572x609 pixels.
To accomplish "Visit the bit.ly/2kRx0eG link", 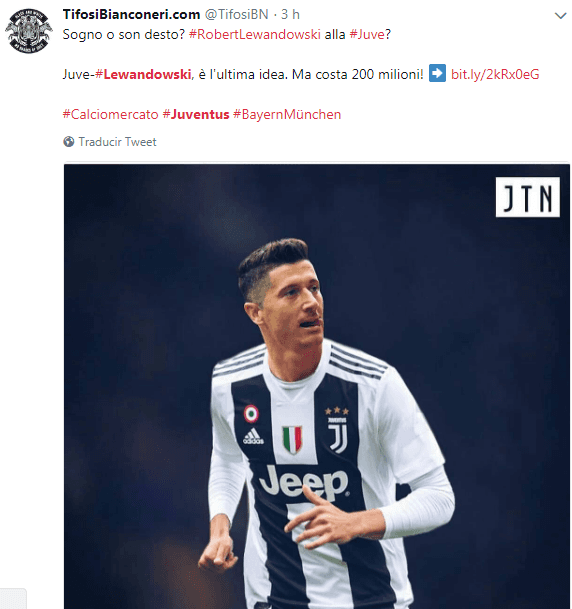I will pos(495,74).
